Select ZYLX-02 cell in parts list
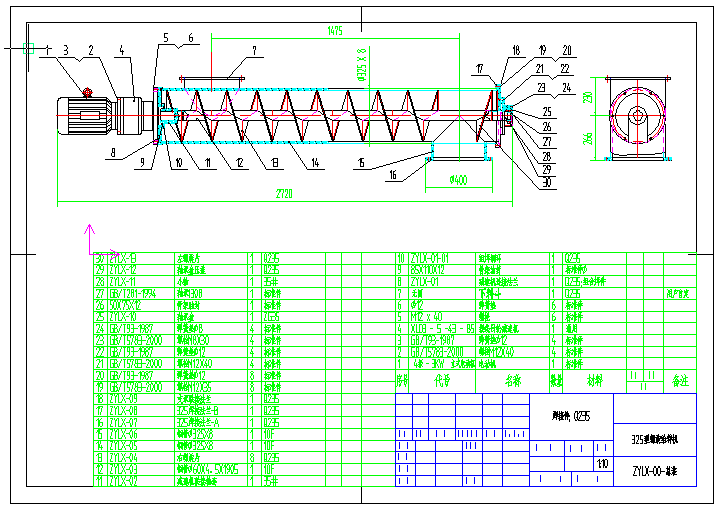717x509 pixels. pos(123,481)
